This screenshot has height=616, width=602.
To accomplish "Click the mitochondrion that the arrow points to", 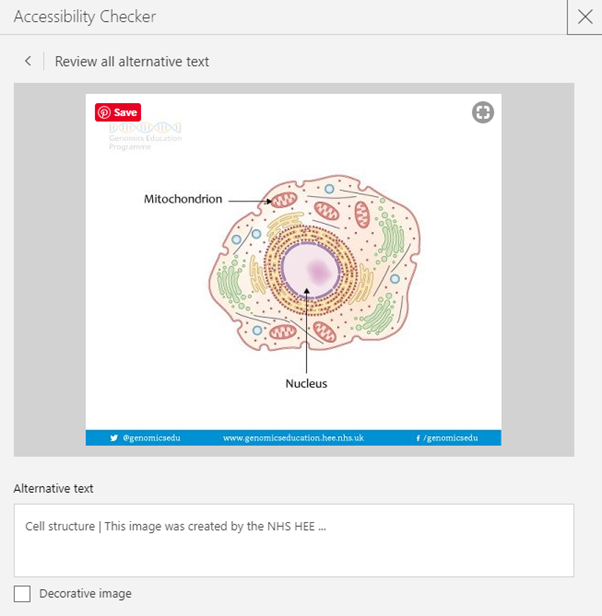I will click(285, 202).
